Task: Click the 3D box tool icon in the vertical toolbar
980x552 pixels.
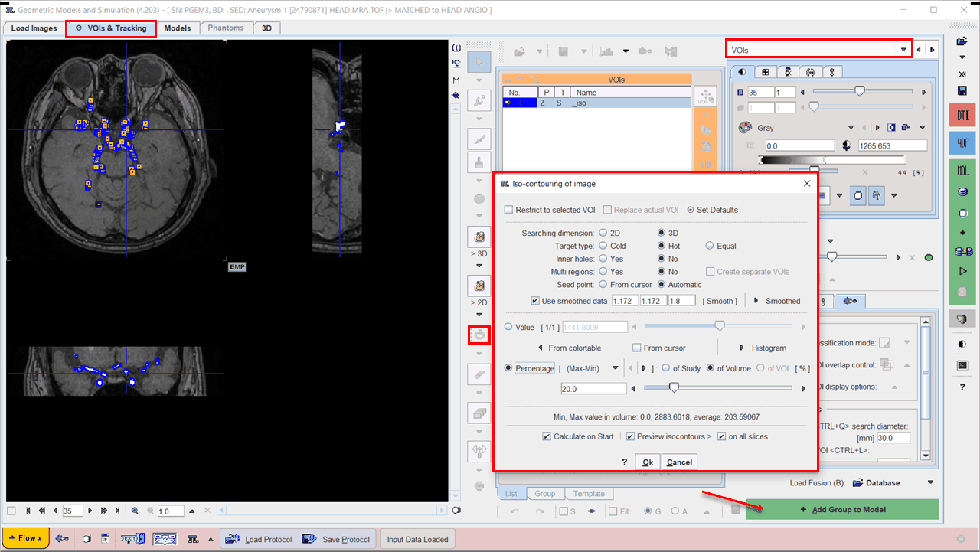Action: pos(479,413)
